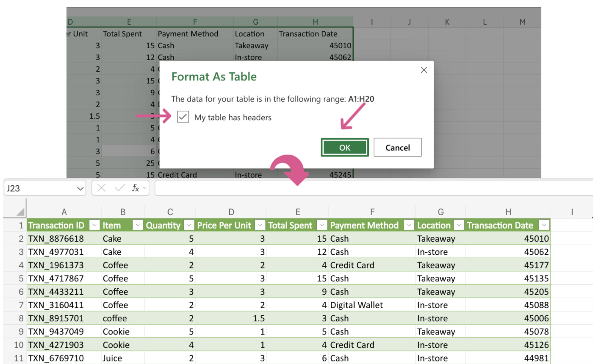Select the cell containing TXN_8876618
This screenshot has width=593, height=364.
coord(55,238)
